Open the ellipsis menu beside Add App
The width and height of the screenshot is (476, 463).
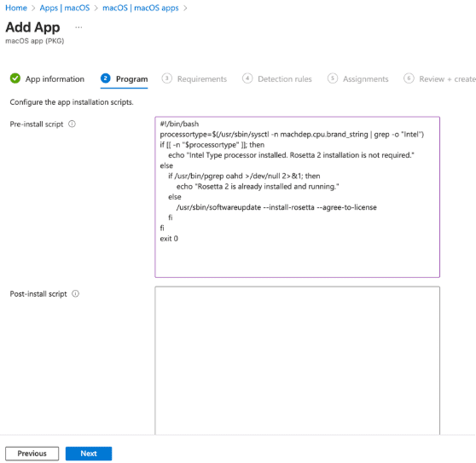point(78,27)
